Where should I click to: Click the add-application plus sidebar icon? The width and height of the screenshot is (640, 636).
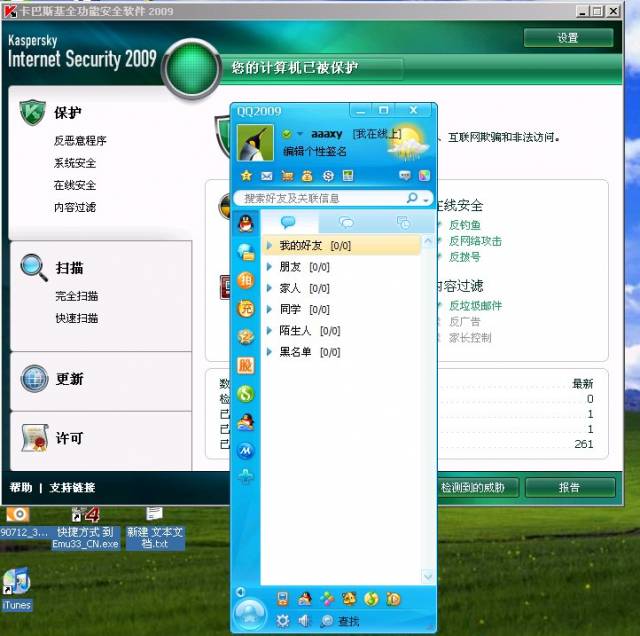[246, 476]
